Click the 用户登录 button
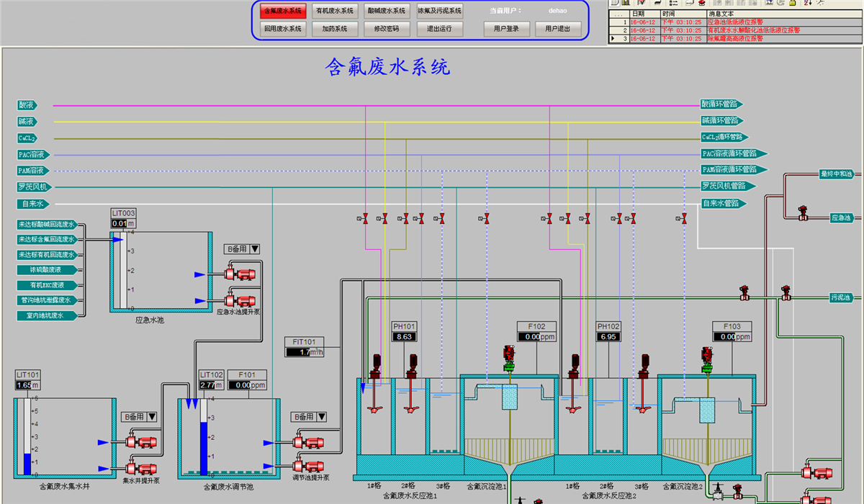 507,30
